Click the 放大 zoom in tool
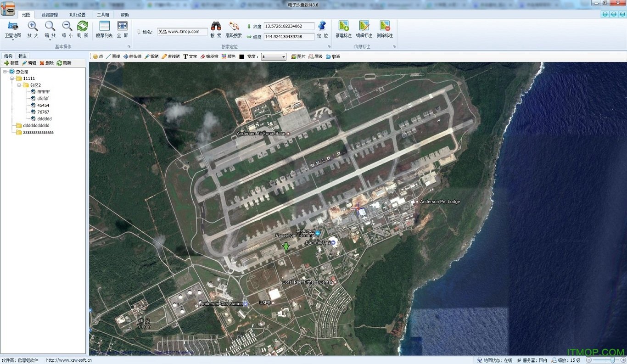This screenshot has height=364, width=627. [33, 29]
